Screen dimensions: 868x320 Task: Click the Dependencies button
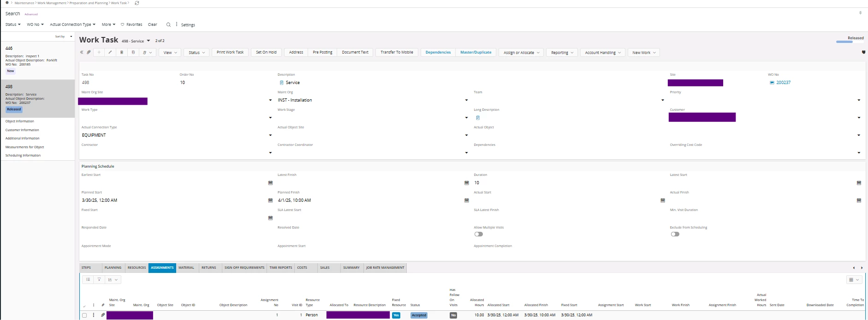point(438,52)
